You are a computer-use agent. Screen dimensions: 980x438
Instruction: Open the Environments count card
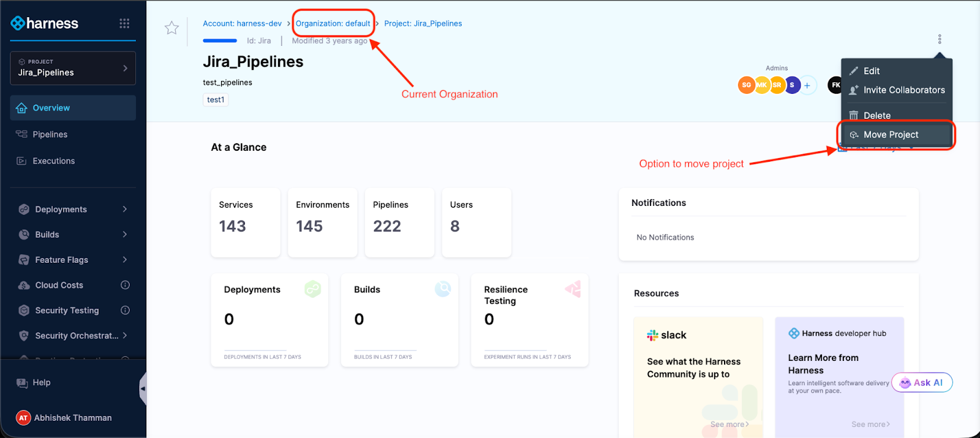click(323, 223)
